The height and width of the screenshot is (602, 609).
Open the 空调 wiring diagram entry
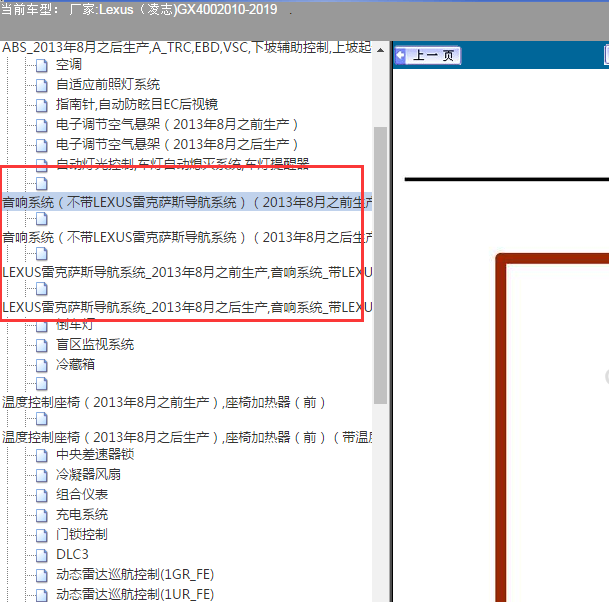click(x=69, y=64)
